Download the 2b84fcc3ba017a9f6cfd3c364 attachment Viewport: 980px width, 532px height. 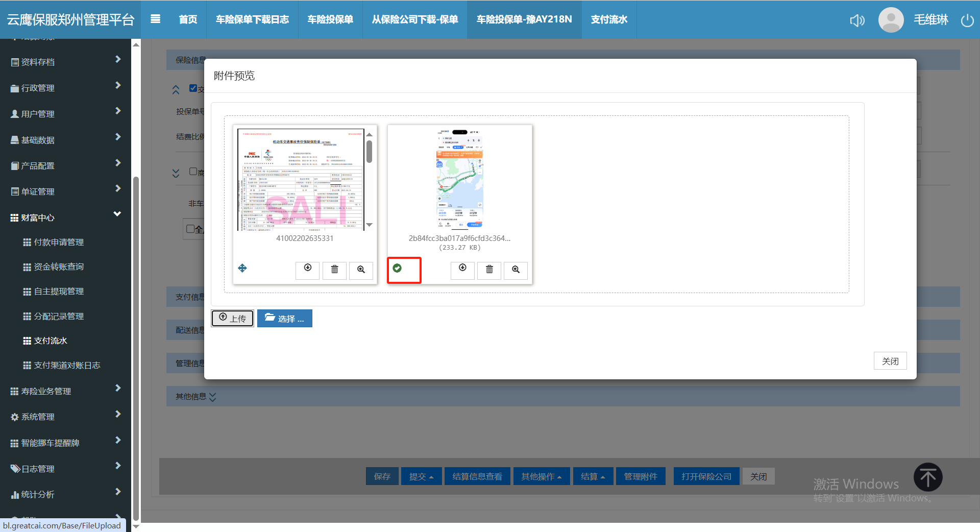click(x=463, y=270)
